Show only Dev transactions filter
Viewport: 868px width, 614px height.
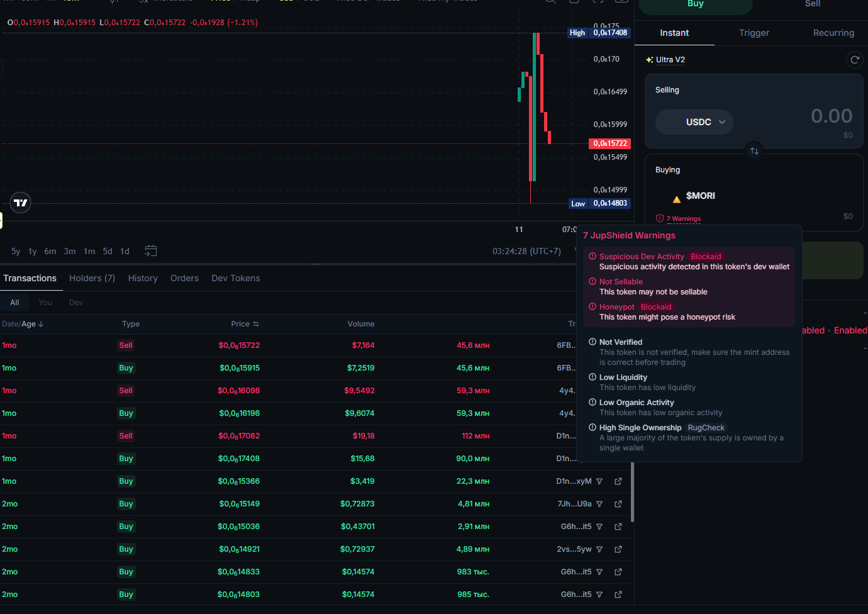point(76,303)
